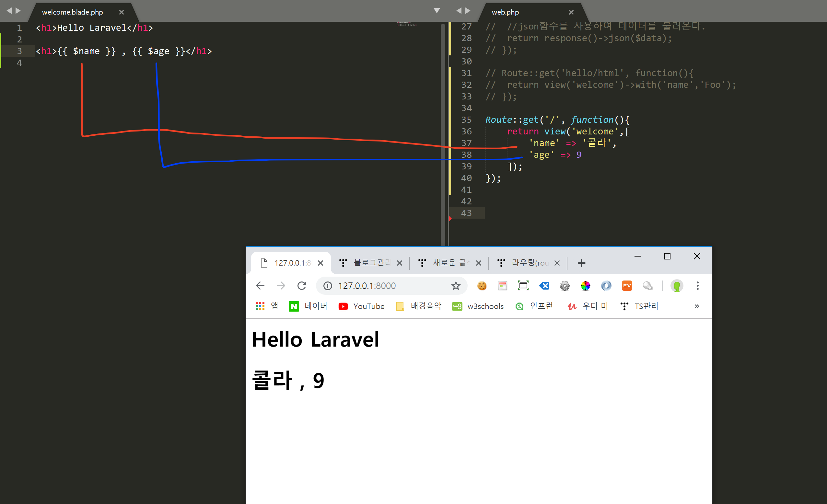Open the YouTube bookmark
Screen dimensions: 827x504
[x=361, y=306]
